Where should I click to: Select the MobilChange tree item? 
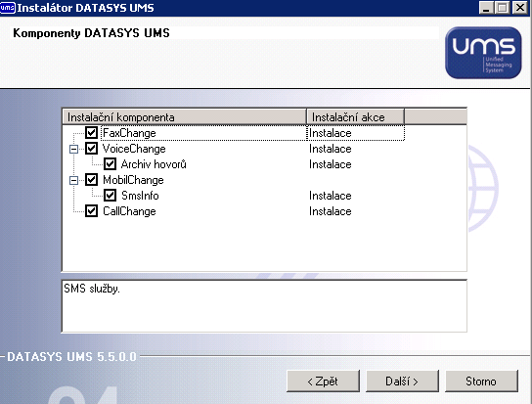pos(133,180)
